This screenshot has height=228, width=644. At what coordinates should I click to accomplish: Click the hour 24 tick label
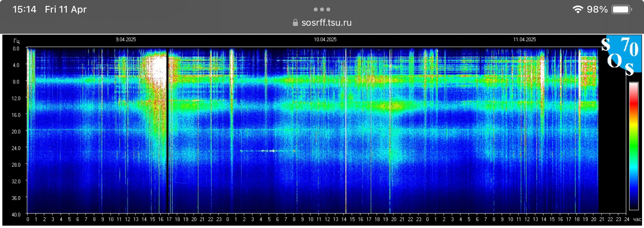627,219
